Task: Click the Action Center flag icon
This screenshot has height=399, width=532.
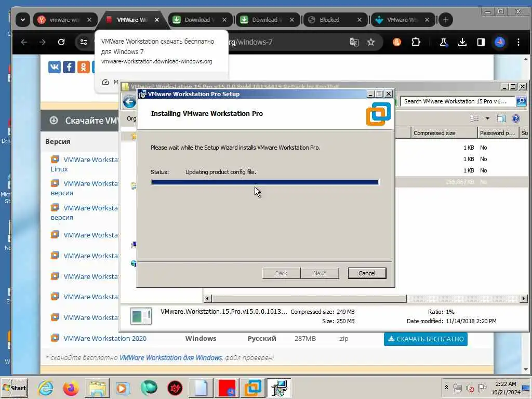Action: click(x=482, y=388)
